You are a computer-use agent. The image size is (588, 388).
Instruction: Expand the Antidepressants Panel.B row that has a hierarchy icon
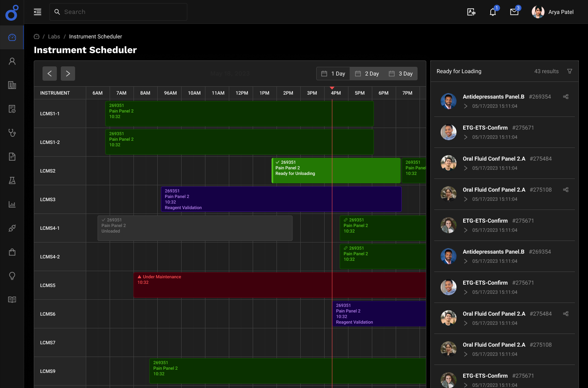pyautogui.click(x=466, y=106)
